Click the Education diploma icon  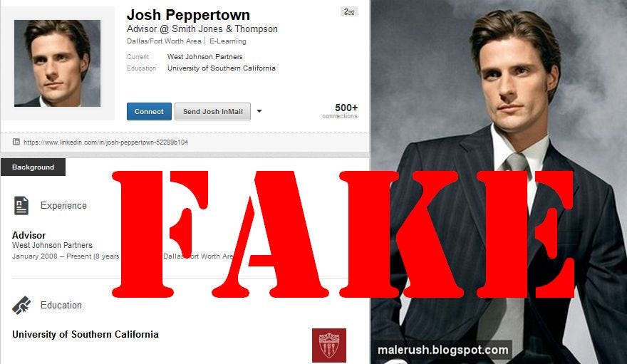coord(21,306)
